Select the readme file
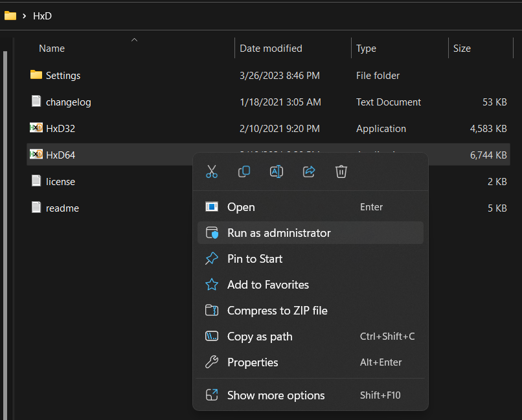This screenshot has height=420, width=522. pos(62,208)
